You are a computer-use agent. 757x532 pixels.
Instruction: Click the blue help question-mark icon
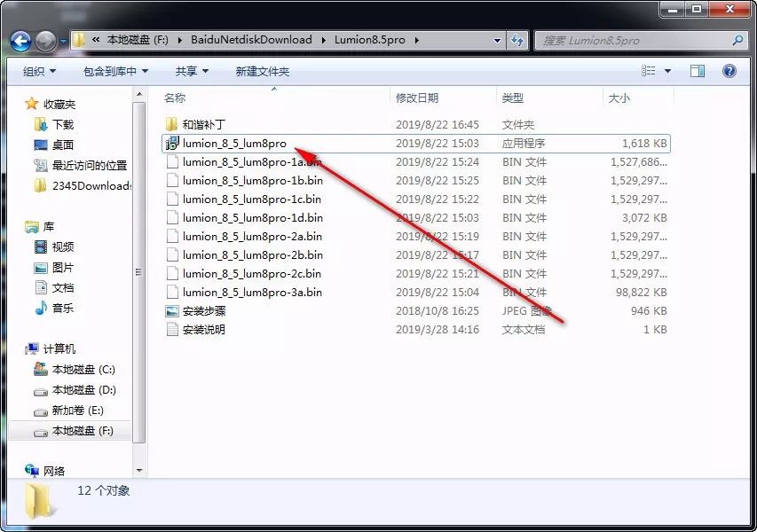click(x=729, y=71)
